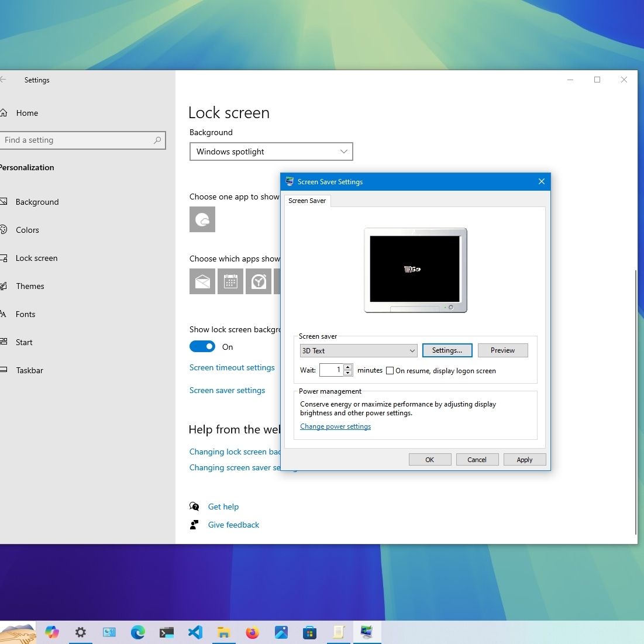Close the Screen Saver Settings dialog
Screen dimensions: 644x644
point(541,181)
